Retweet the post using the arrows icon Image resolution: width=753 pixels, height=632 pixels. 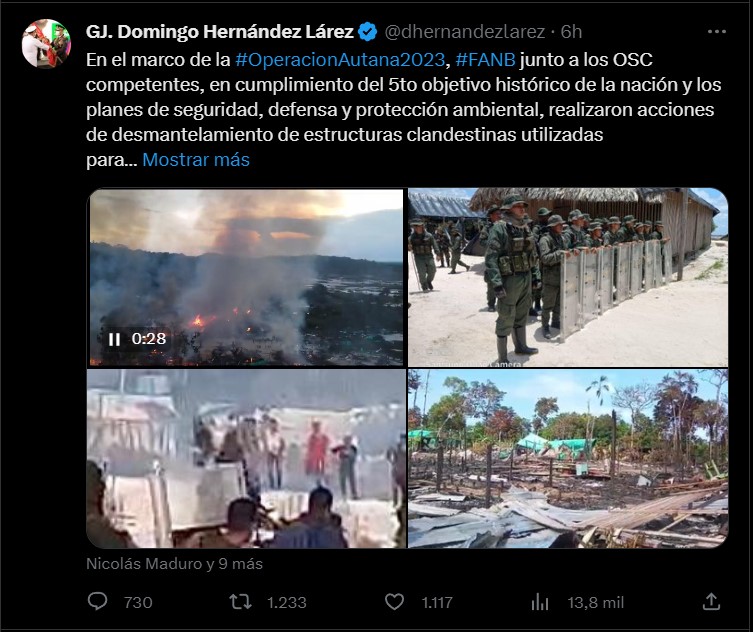[240, 602]
